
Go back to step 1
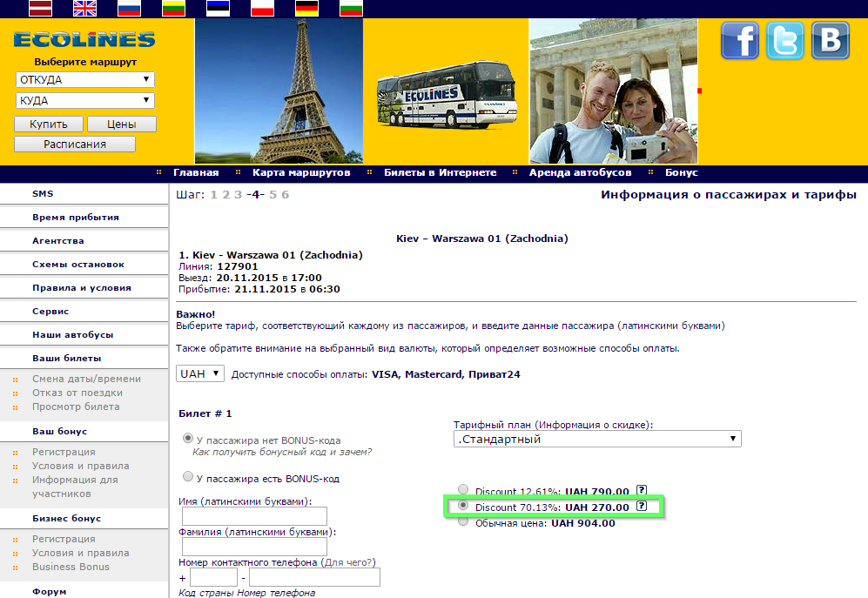(213, 194)
